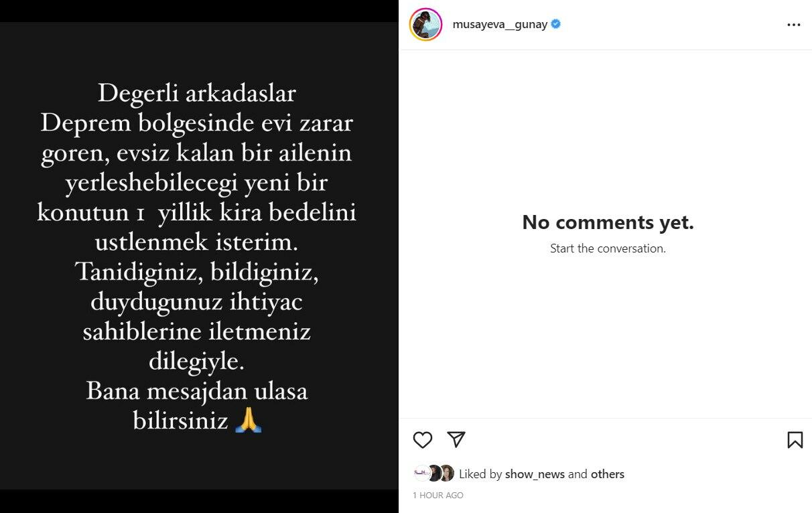Open the musayeva__gunay profile picture
This screenshot has height=513, width=812.
(x=426, y=25)
